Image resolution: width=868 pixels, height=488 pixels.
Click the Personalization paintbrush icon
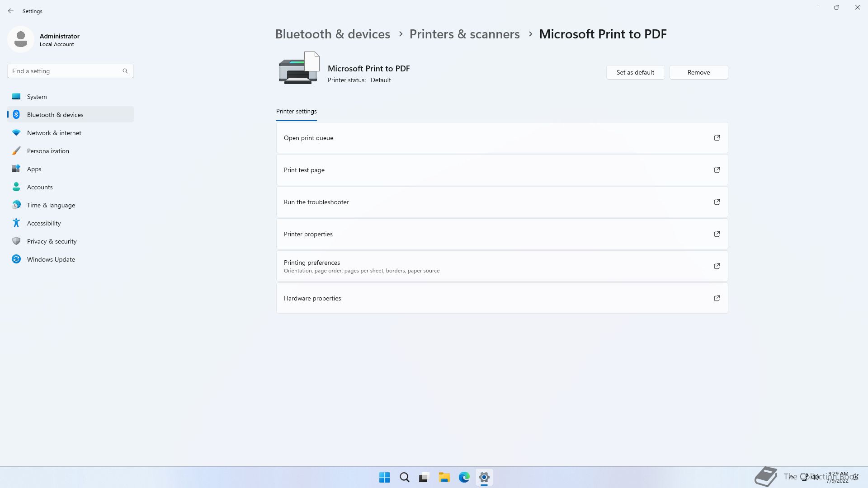click(16, 150)
